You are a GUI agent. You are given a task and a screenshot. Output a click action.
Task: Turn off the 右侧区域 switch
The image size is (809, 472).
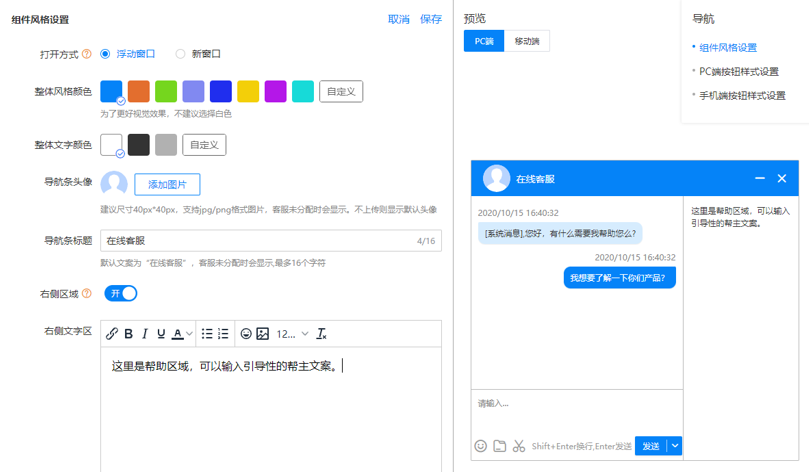click(x=120, y=294)
